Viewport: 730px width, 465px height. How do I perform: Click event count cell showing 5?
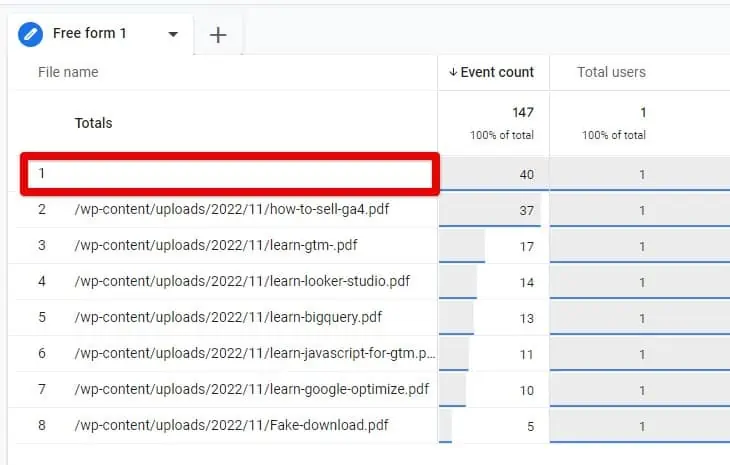point(494,426)
